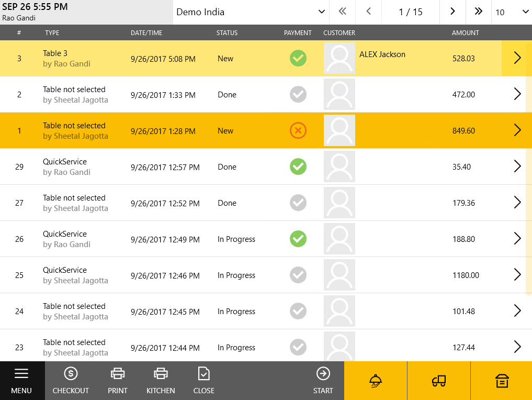The width and height of the screenshot is (532, 400).
Task: Click the vertical scrollbar on the order list
Action: pos(528,183)
